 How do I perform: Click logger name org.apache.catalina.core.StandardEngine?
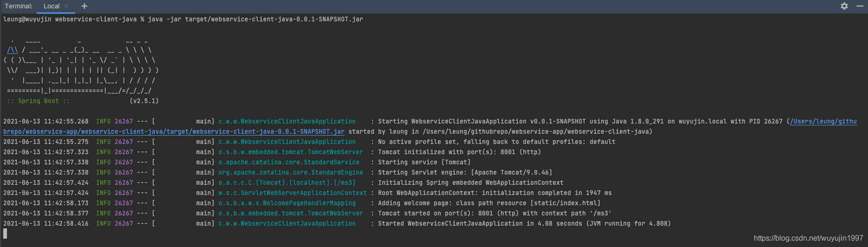pyautogui.click(x=291, y=172)
